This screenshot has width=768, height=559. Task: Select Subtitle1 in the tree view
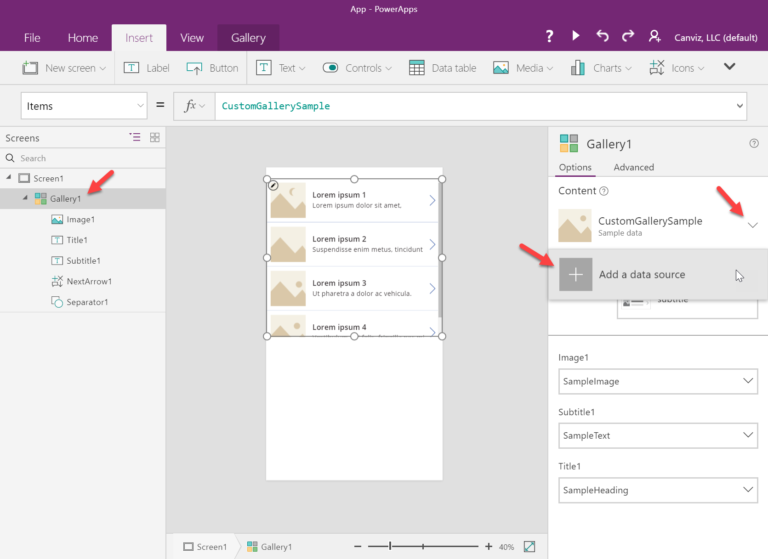tap(83, 261)
